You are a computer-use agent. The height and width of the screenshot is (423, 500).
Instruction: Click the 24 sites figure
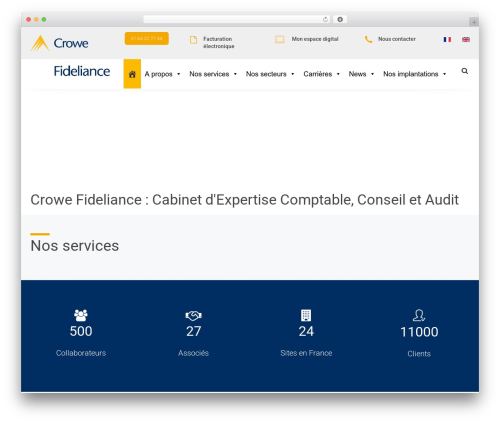306,331
